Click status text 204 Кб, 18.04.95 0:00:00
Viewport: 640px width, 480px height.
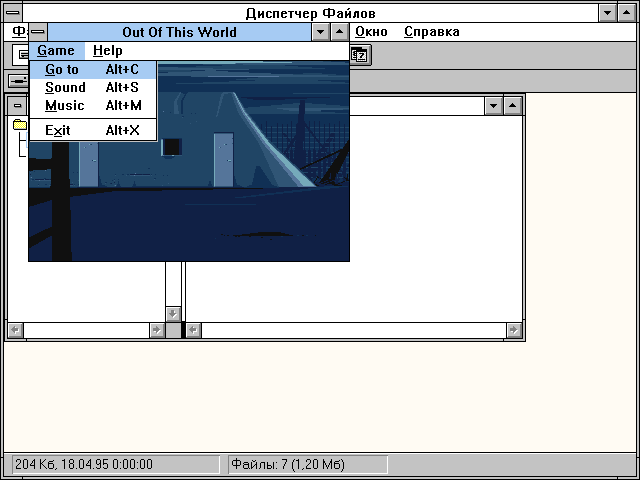tap(84, 464)
